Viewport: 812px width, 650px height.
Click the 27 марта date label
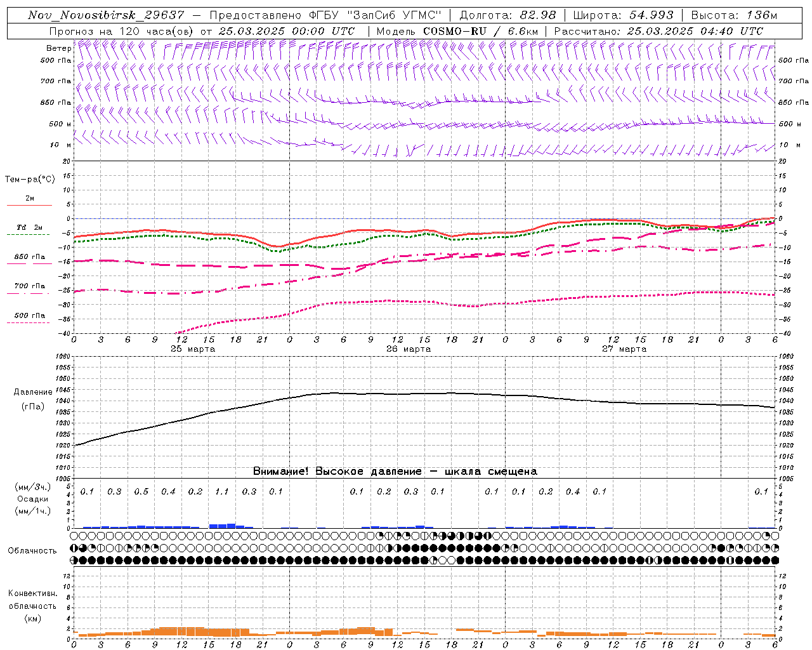(x=624, y=349)
